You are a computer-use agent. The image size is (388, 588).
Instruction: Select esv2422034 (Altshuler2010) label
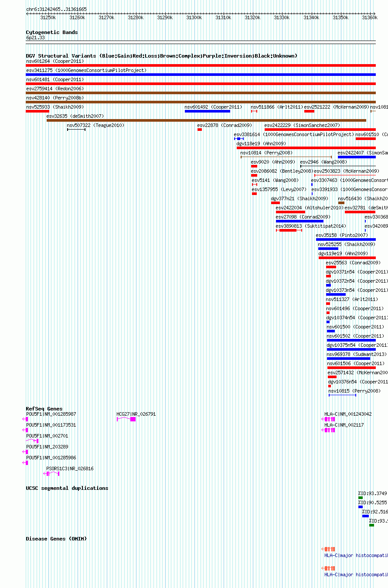[x=310, y=208]
